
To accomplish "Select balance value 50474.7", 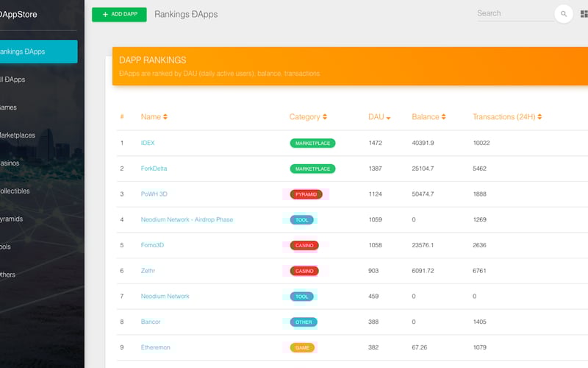I will click(x=423, y=194).
